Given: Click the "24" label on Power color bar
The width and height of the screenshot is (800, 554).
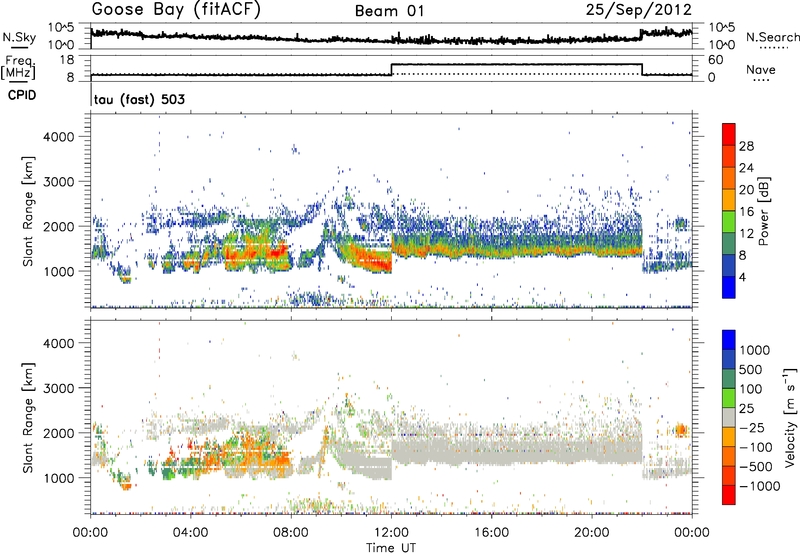Looking at the screenshot, I should [x=746, y=168].
